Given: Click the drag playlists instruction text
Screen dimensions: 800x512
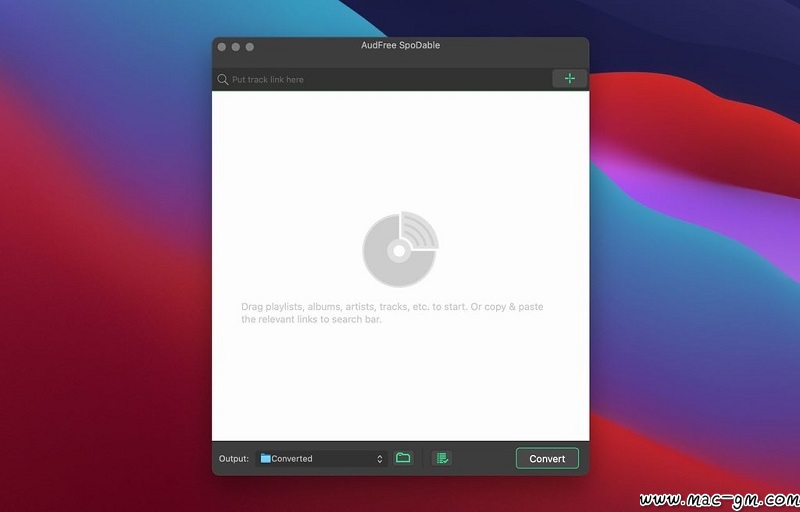Looking at the screenshot, I should click(392, 313).
